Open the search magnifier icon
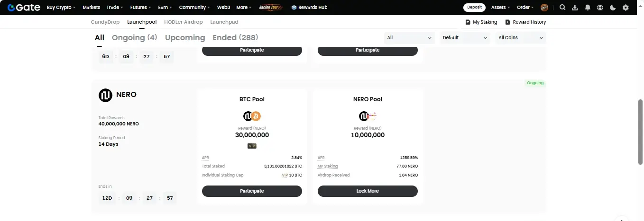Screen dimensions: 644x221 [x=562, y=8]
